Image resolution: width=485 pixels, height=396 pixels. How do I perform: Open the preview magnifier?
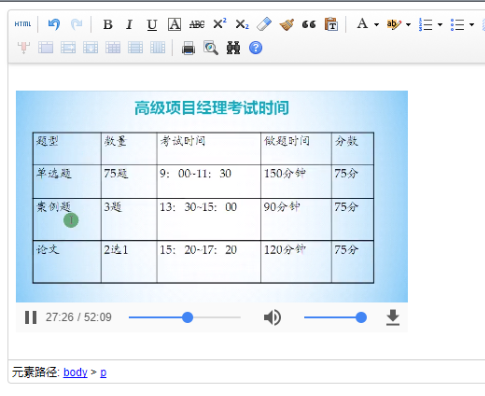click(211, 48)
